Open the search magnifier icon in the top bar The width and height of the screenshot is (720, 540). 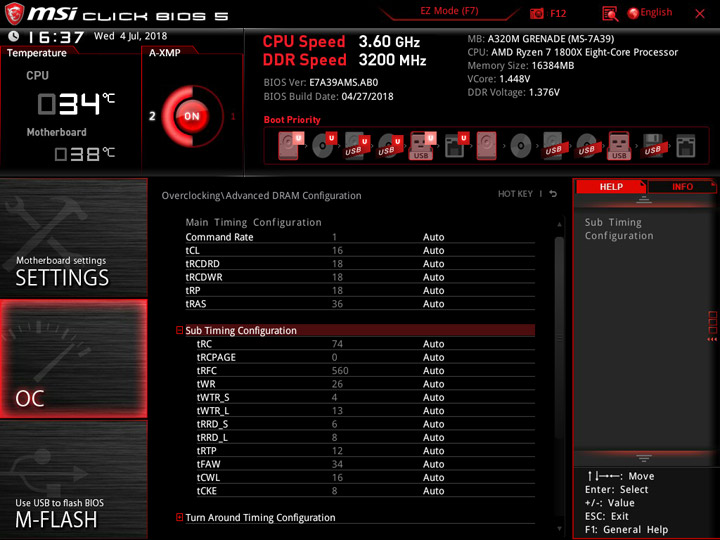[x=610, y=14]
